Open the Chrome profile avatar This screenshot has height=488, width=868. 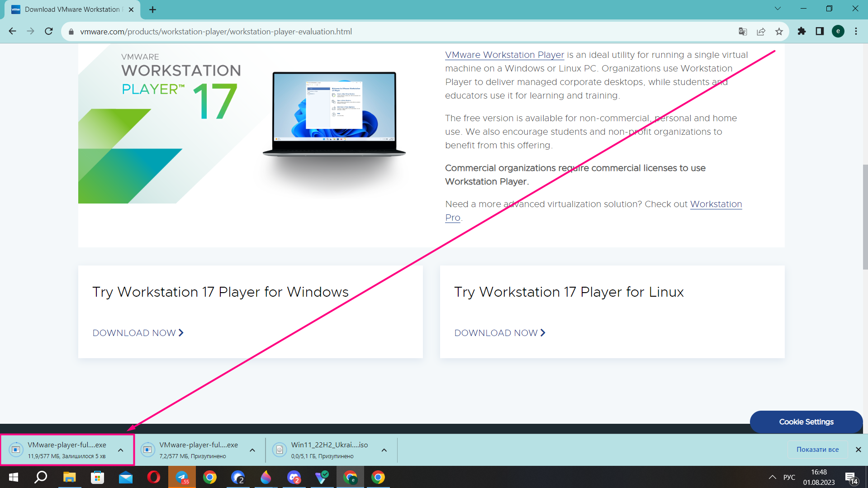tap(838, 31)
